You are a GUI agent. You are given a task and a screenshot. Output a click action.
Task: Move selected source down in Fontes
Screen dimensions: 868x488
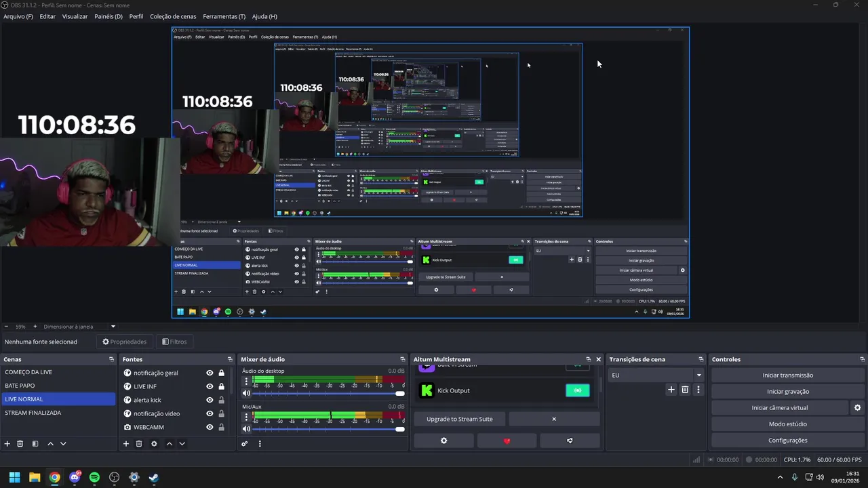182,444
